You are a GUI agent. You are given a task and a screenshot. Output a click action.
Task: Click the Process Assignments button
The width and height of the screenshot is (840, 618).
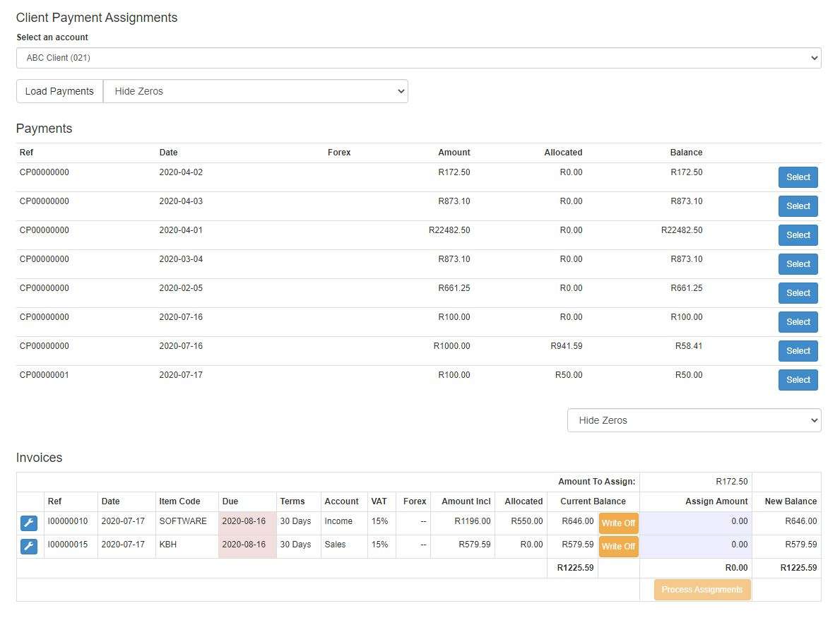[x=702, y=590]
